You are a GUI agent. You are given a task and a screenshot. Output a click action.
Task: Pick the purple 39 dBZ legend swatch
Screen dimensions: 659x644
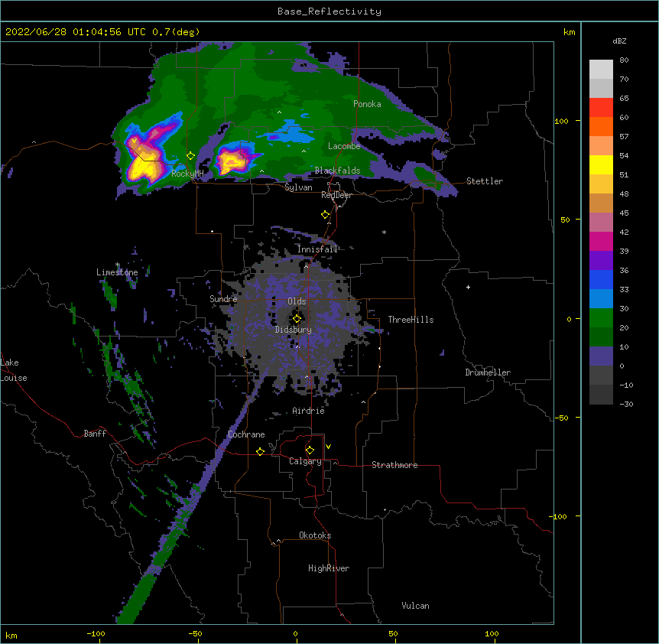click(601, 260)
